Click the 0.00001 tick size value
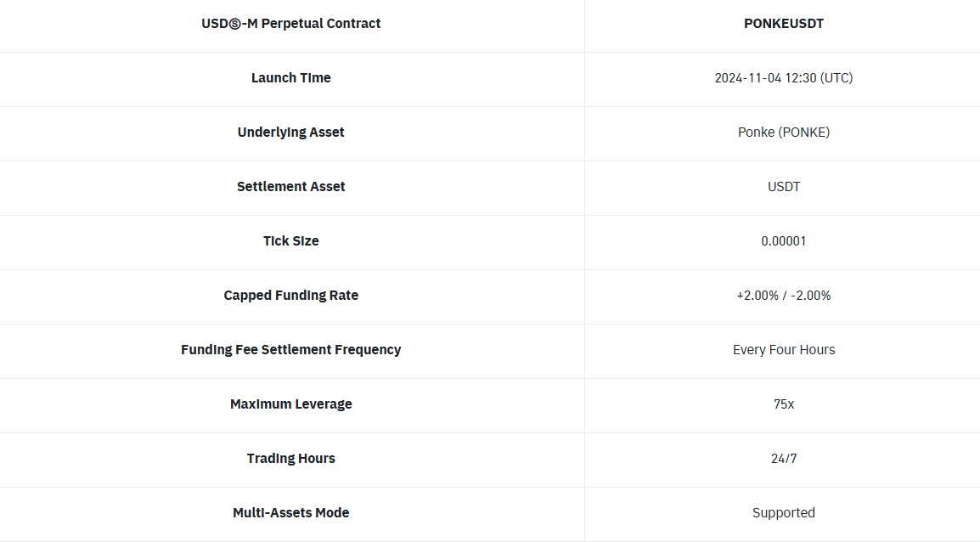980x542 pixels. pyautogui.click(x=784, y=241)
